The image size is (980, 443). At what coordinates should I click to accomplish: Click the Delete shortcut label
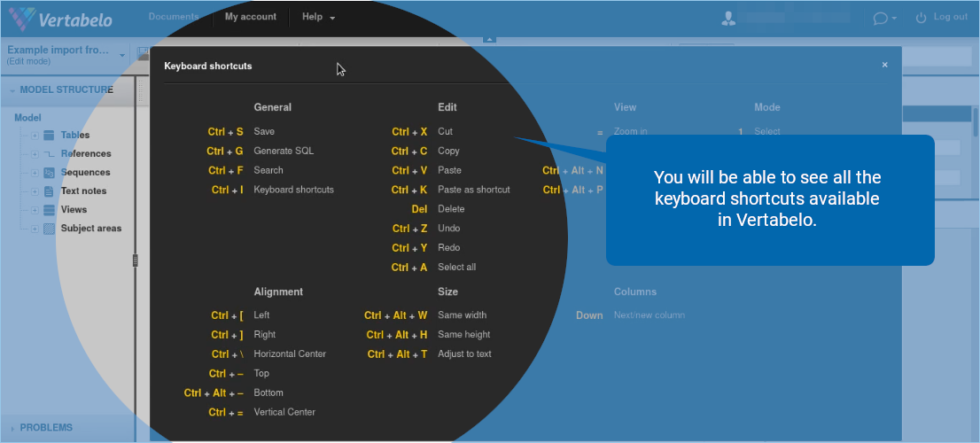click(x=451, y=209)
